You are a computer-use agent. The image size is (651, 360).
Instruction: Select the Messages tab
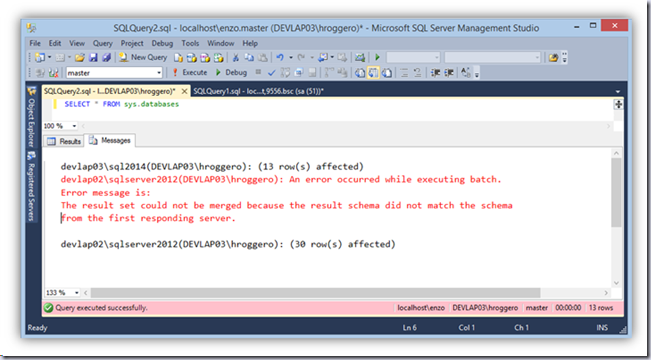coord(110,140)
